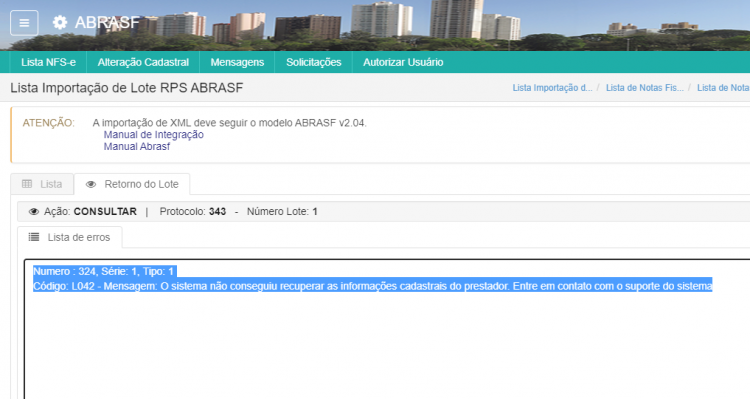Click the 'Ação: CONSULTAR' label
This screenshot has height=399, width=750.
click(x=90, y=211)
